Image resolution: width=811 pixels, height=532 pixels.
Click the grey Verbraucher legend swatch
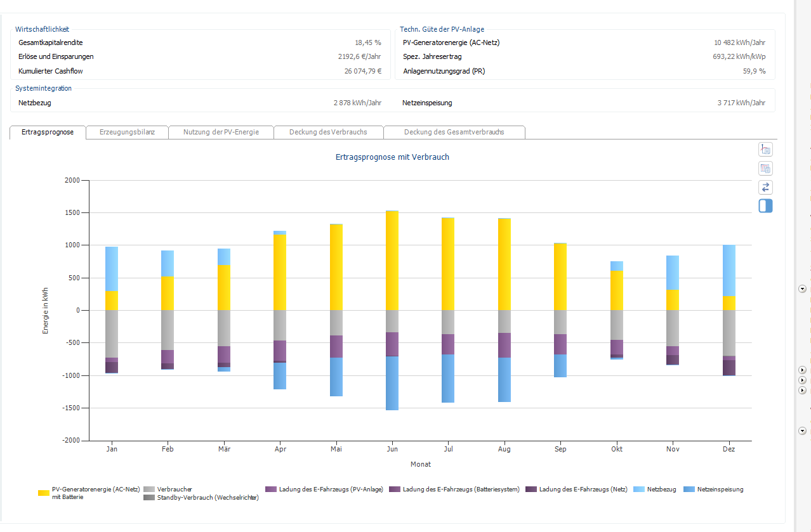[x=149, y=490]
